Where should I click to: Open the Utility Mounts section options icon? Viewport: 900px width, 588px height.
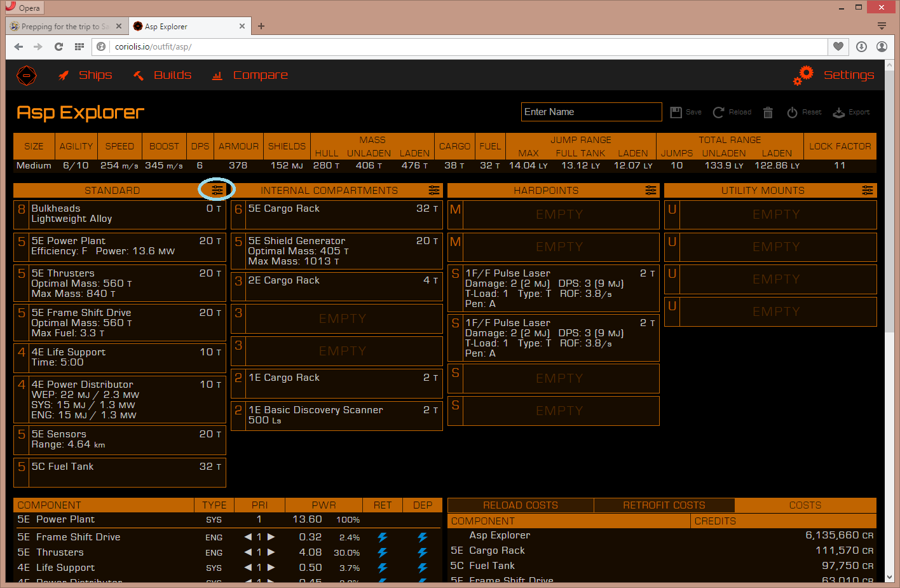coord(868,190)
